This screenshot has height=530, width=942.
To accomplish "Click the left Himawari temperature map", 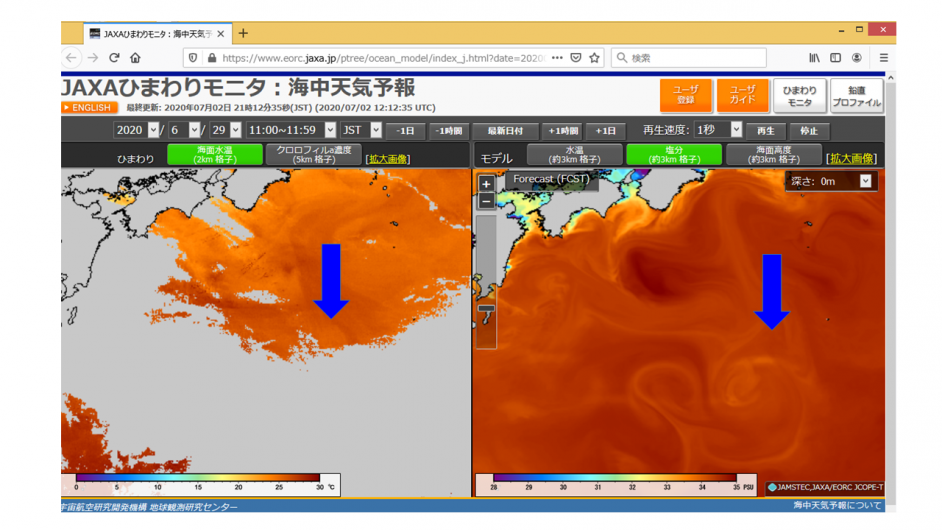I will click(x=266, y=332).
